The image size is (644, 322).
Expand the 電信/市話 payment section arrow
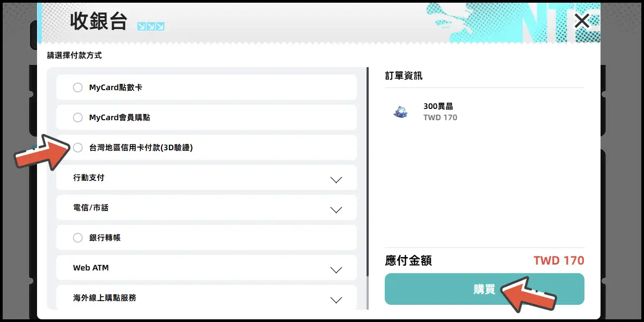(x=336, y=210)
